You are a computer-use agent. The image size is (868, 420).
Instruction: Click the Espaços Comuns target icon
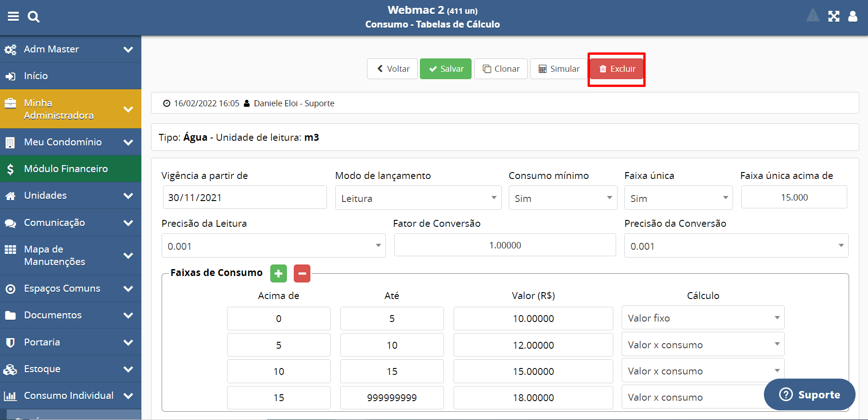tap(10, 289)
